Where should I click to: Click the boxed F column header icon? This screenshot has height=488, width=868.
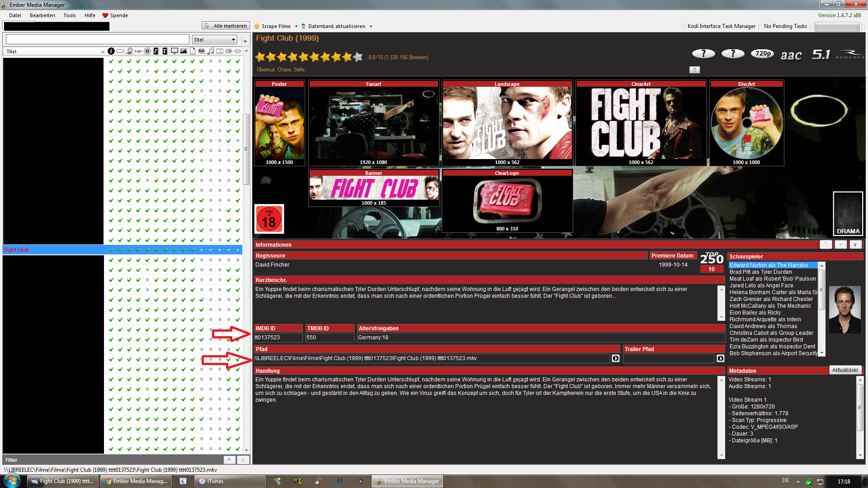tap(156, 51)
